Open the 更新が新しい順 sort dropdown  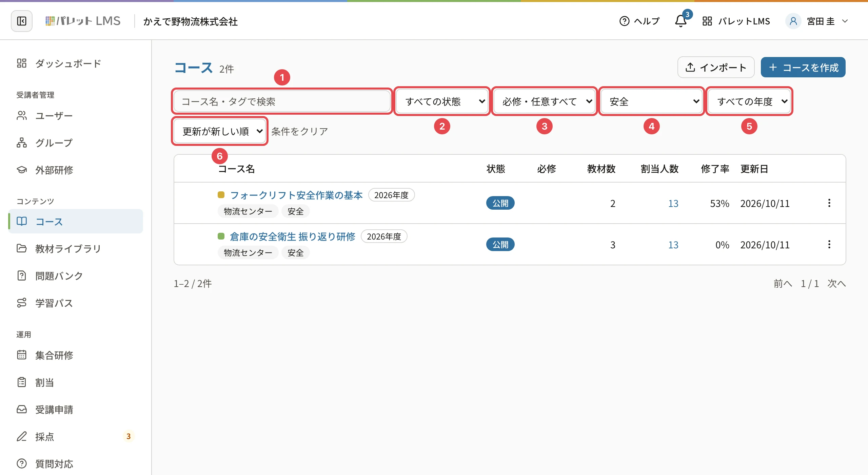(x=220, y=131)
